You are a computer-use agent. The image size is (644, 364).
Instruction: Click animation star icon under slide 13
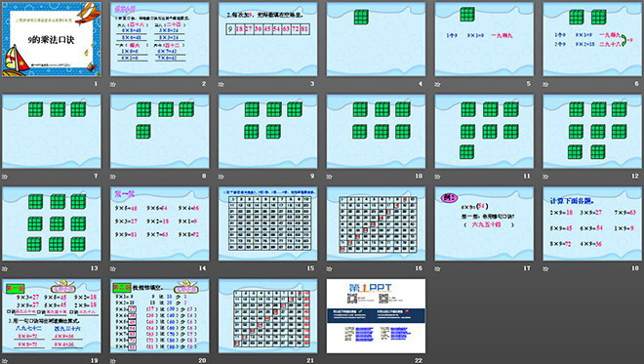tap(5, 268)
